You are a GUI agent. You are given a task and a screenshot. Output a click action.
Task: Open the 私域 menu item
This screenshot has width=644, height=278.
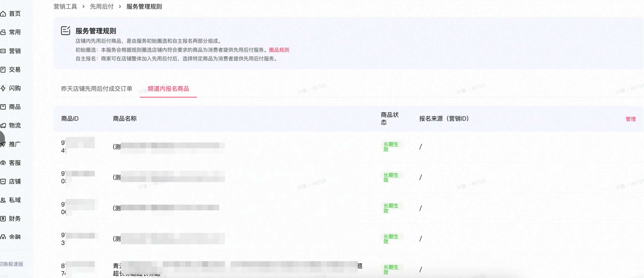pos(15,200)
